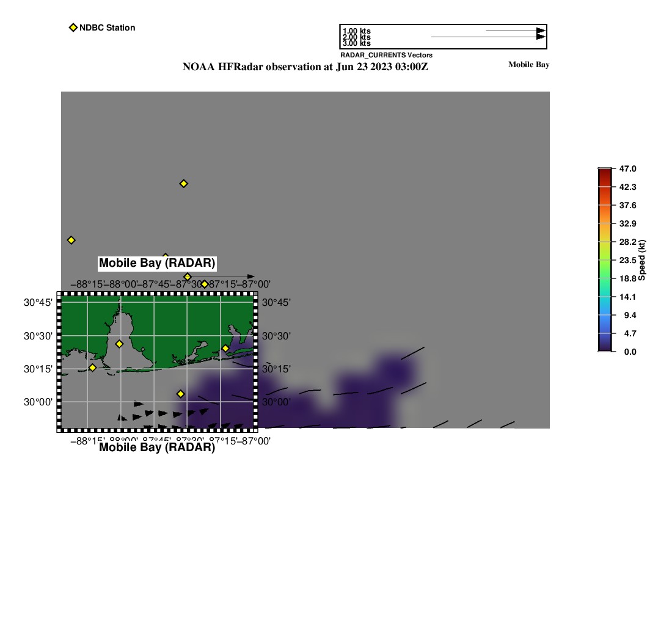The height and width of the screenshot is (641, 672).
Task: Click the 23.5 tick label on the colorbar
Action: coord(628,260)
